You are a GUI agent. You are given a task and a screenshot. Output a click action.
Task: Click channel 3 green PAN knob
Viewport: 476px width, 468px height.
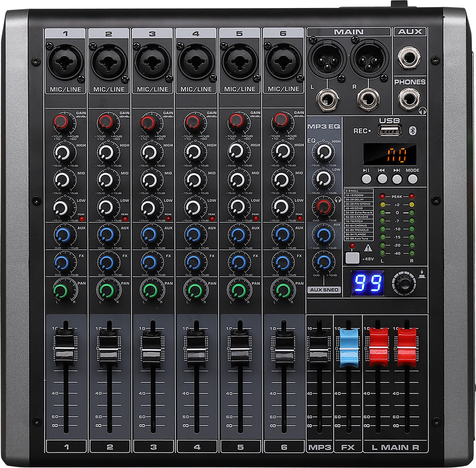point(149,289)
